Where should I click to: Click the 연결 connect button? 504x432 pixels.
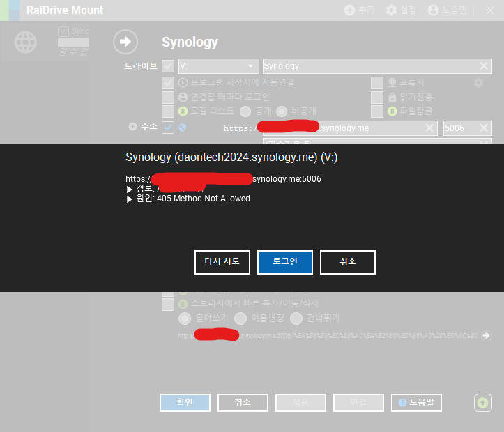358,403
